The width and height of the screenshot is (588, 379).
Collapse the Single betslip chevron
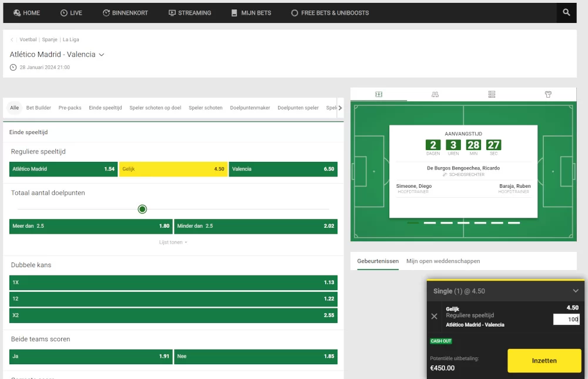click(x=575, y=291)
